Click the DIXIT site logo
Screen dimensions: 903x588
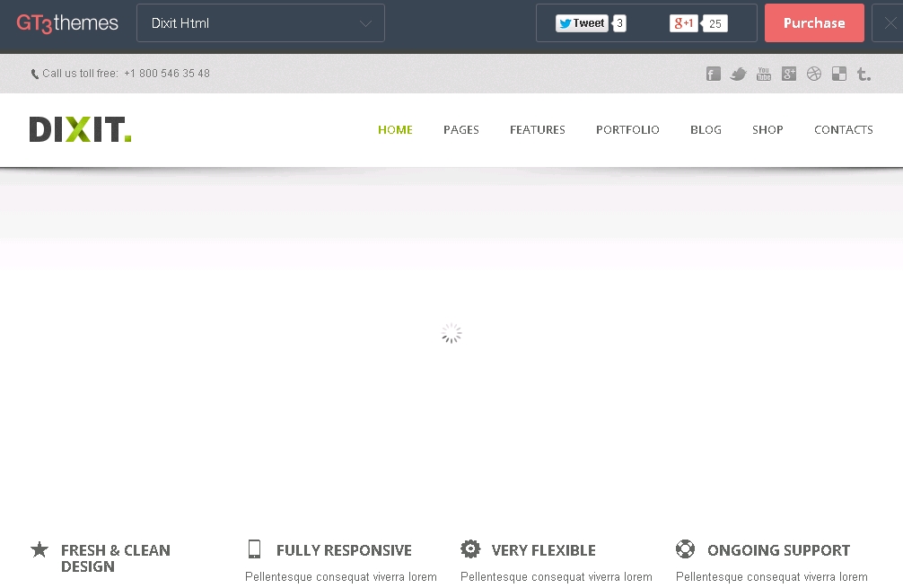[x=81, y=130]
